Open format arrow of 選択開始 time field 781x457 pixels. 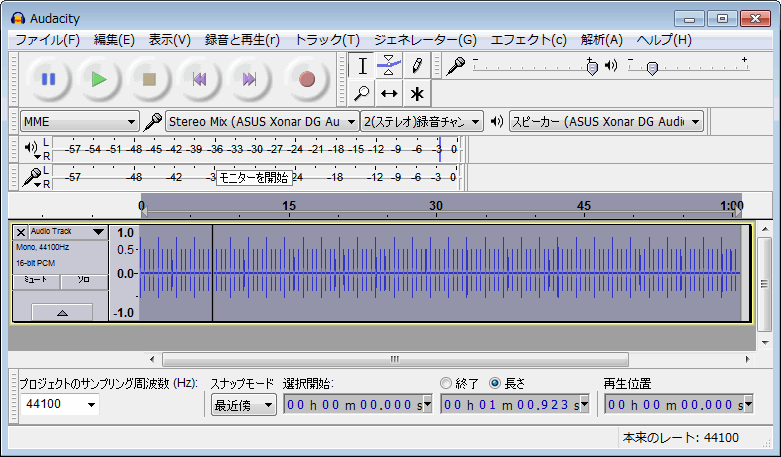[427, 404]
